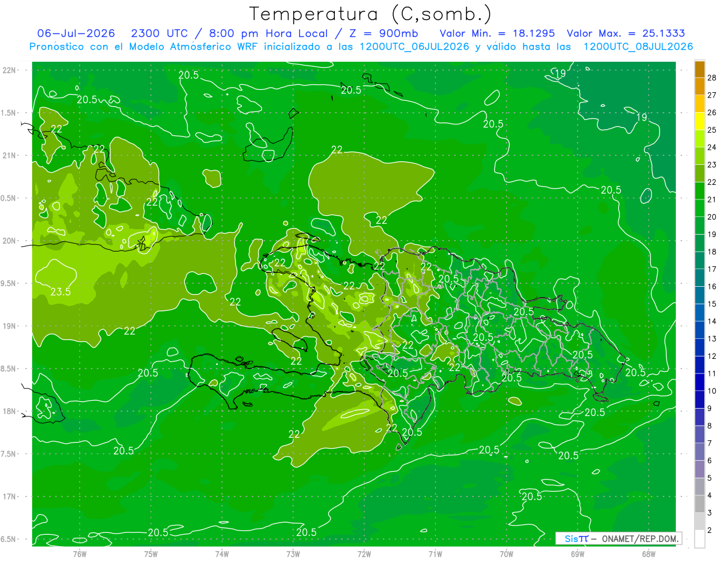Click legend scale value '27'
The width and height of the screenshot is (728, 562).
[x=712, y=95]
